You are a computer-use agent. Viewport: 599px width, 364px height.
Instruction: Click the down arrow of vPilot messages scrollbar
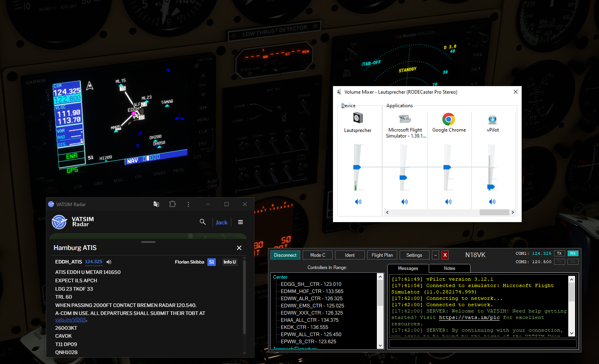[572, 333]
